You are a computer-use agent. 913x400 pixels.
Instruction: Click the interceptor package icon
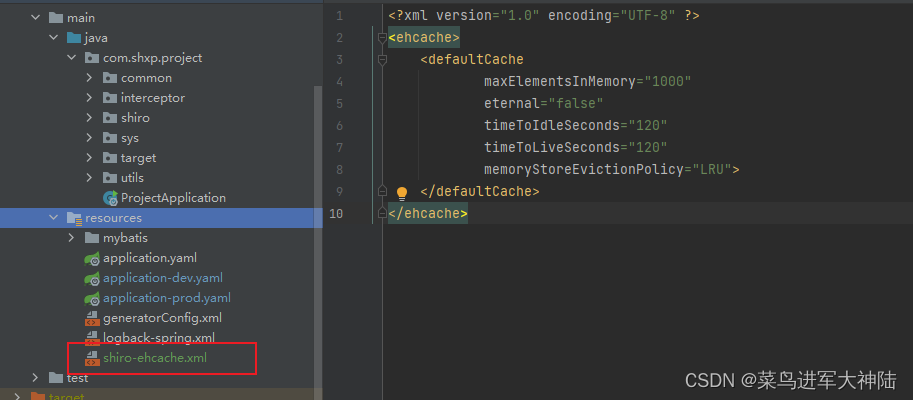coord(110,98)
